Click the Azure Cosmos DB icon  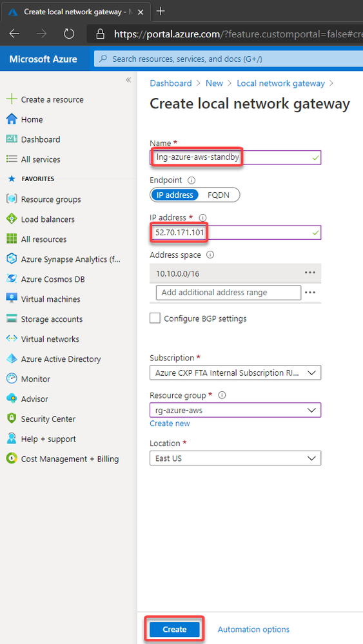(x=12, y=279)
